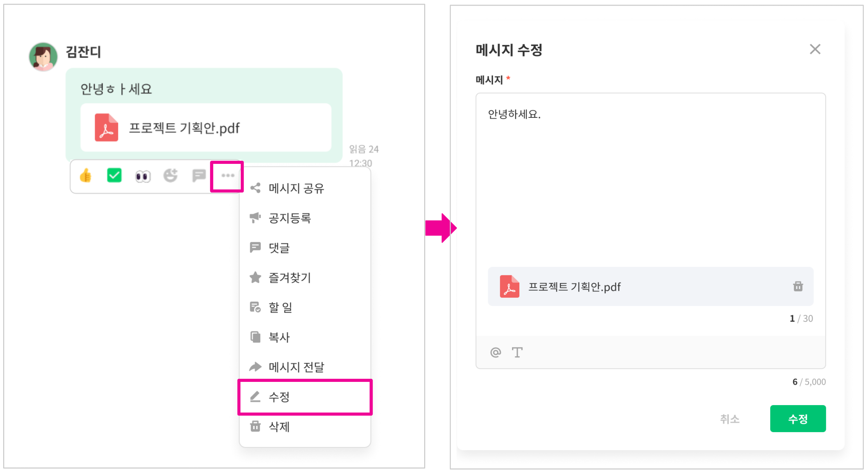Screen dimensions: 868x474
Task: Select 댓글 in the context menu
Action: 279,248
